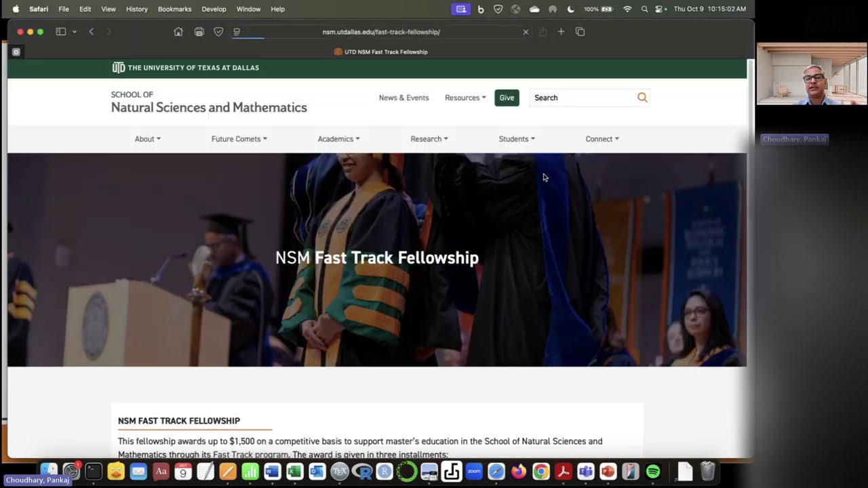
Task: Click the print icon in Safari toolbar
Action: tap(199, 32)
